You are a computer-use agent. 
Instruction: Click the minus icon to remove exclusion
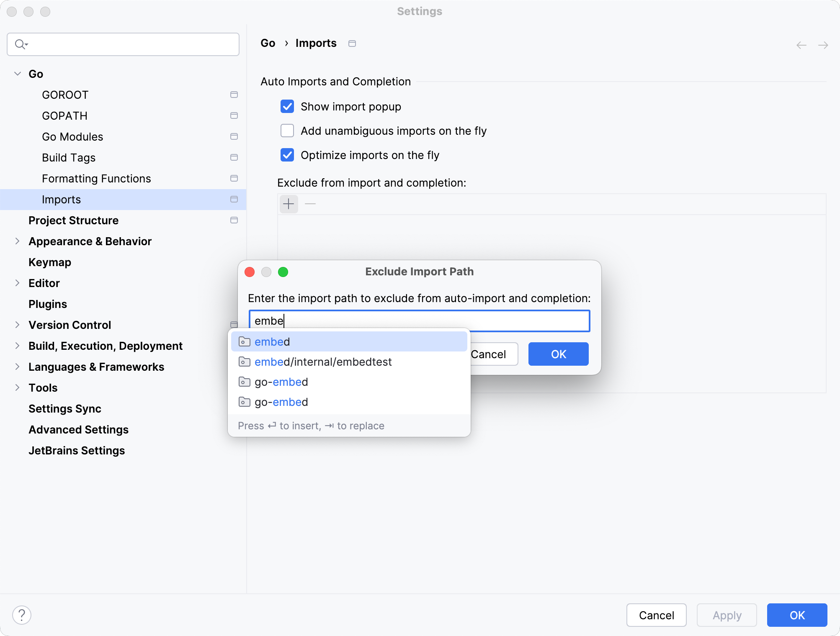[x=310, y=204]
